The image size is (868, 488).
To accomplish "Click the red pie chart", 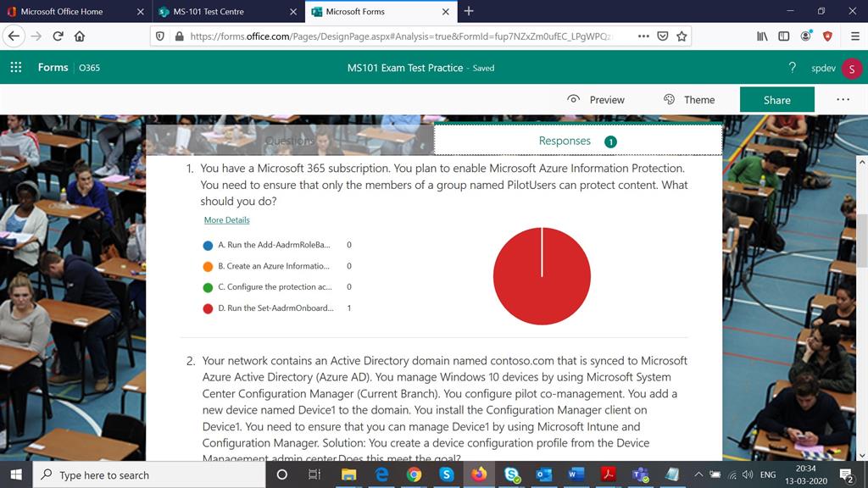I will point(542,276).
